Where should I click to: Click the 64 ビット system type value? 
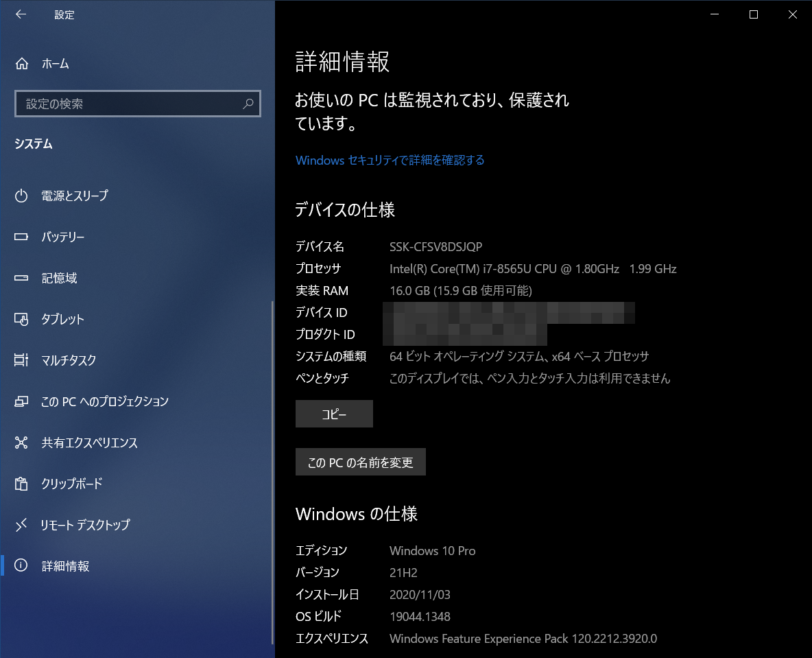(x=519, y=357)
